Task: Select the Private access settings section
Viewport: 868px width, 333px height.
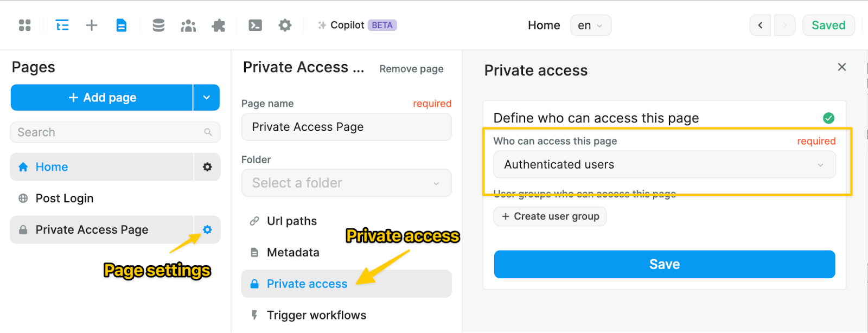Action: [x=307, y=284]
